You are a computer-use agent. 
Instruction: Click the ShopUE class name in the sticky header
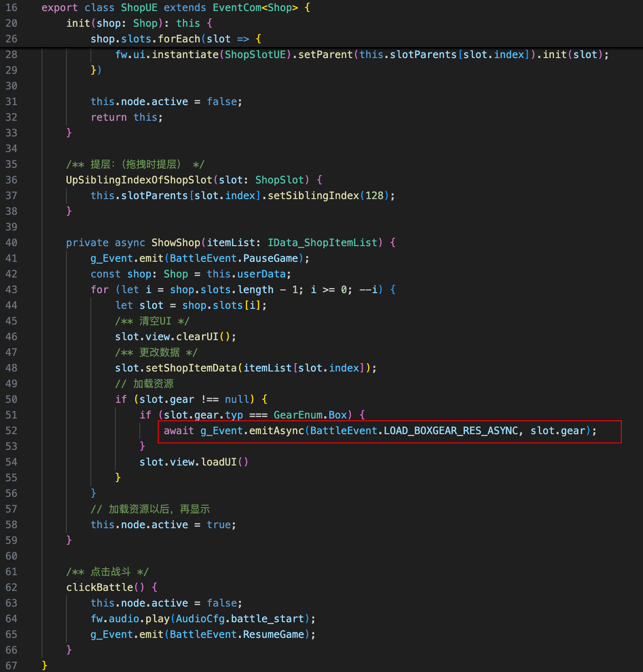pyautogui.click(x=139, y=8)
